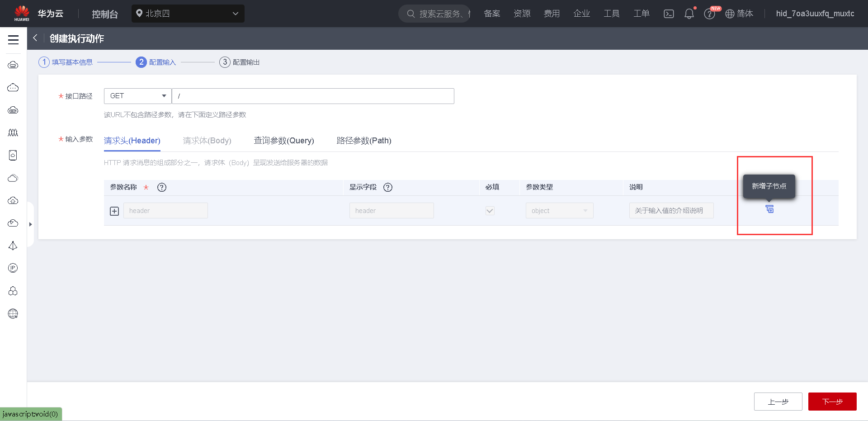This screenshot has width=868, height=421.
Task: Click step 2 配置输入
Action: (x=156, y=62)
